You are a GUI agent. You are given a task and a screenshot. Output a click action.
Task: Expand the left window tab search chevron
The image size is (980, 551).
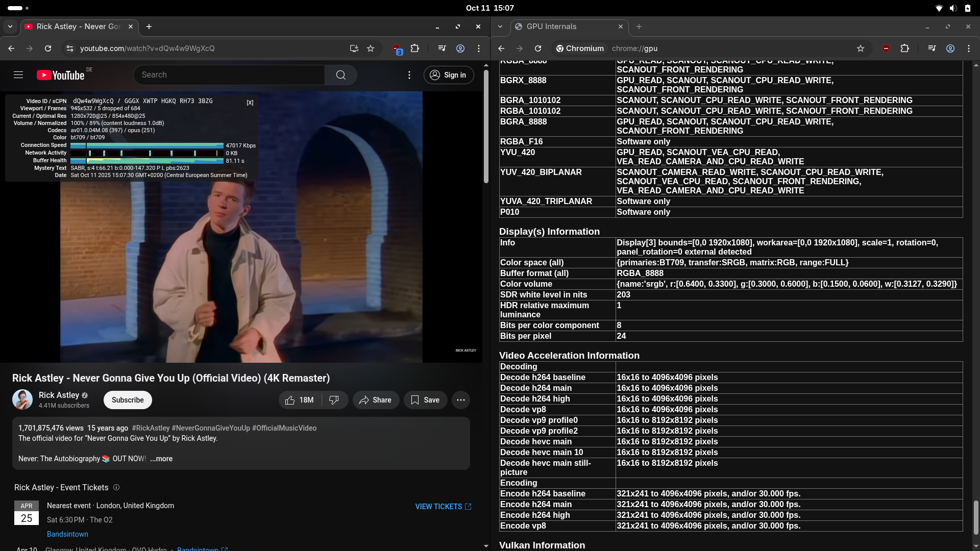10,27
